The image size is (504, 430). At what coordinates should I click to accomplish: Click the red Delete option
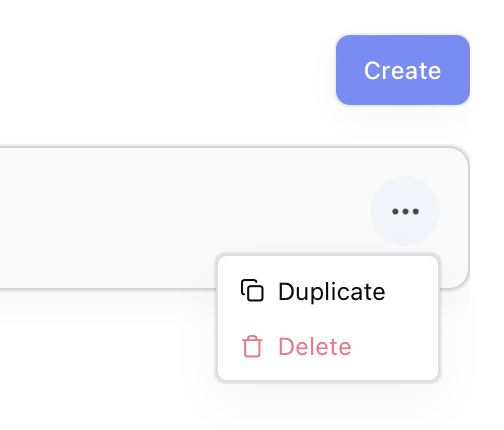[x=328, y=346]
